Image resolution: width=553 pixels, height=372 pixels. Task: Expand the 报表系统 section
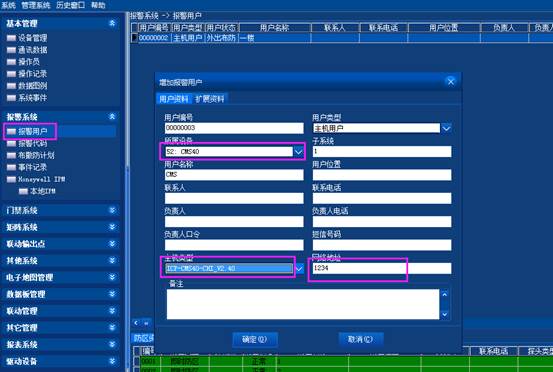(x=112, y=344)
